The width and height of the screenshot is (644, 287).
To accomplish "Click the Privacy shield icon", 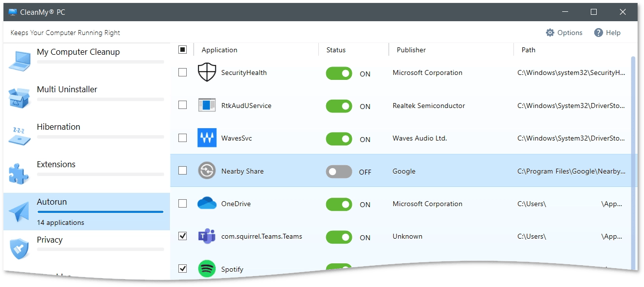I will [x=20, y=249].
